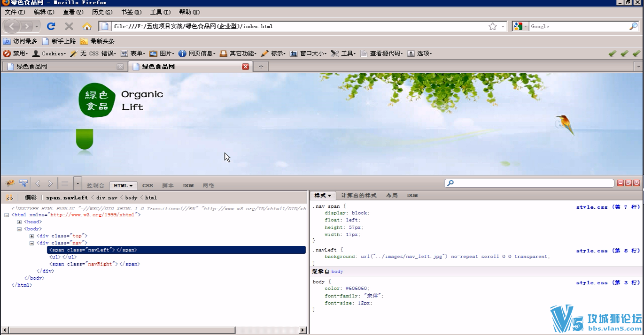Turn off Firebug with the red power icon

pyautogui.click(x=636, y=183)
